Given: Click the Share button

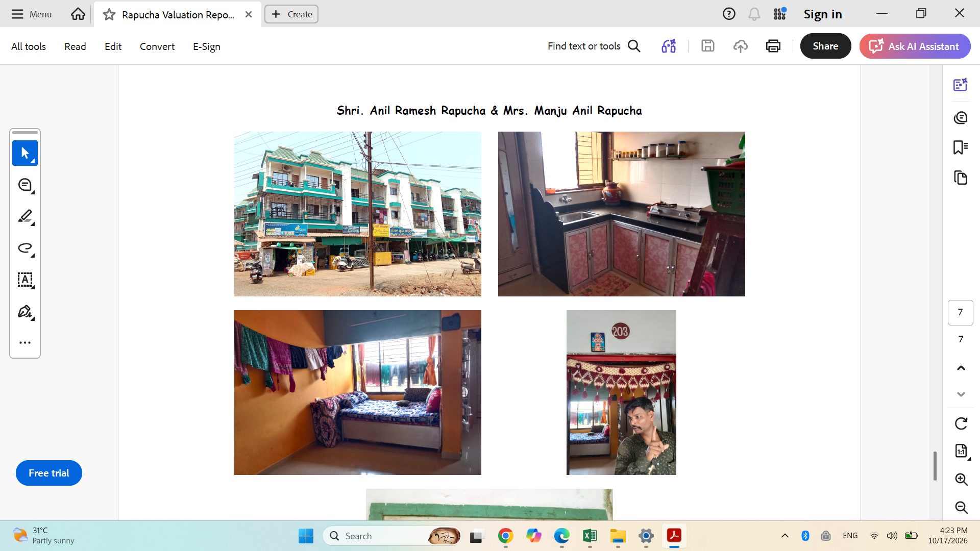Looking at the screenshot, I should pos(825,46).
